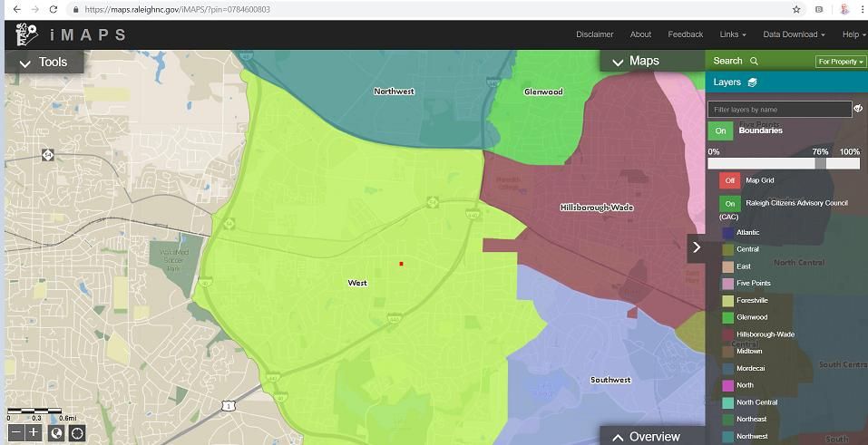Click the iMAPS logo icon

(26, 34)
